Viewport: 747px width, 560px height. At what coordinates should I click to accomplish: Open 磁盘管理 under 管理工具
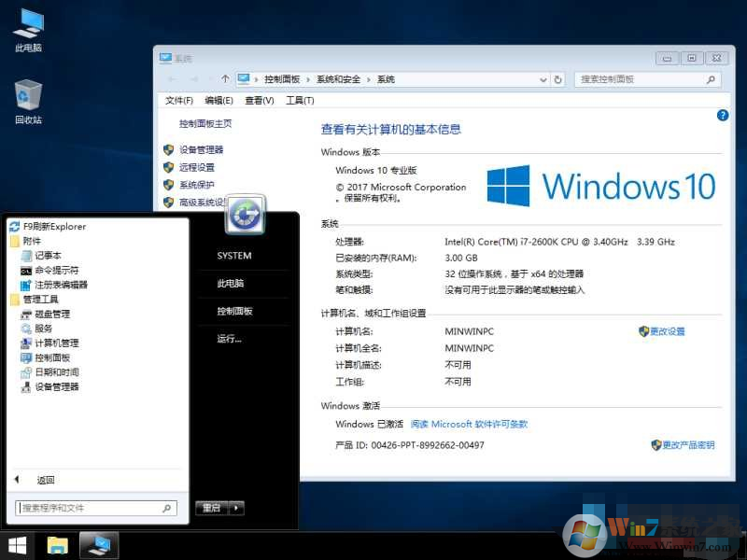click(51, 314)
